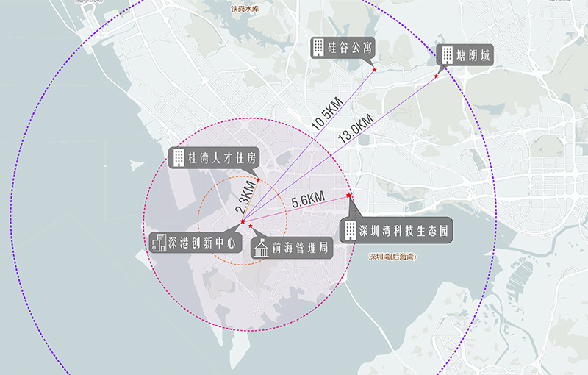Screen dimensions: 588x375
Task: Click the 深圳湾(后海湾) map place name
Action: (392, 257)
